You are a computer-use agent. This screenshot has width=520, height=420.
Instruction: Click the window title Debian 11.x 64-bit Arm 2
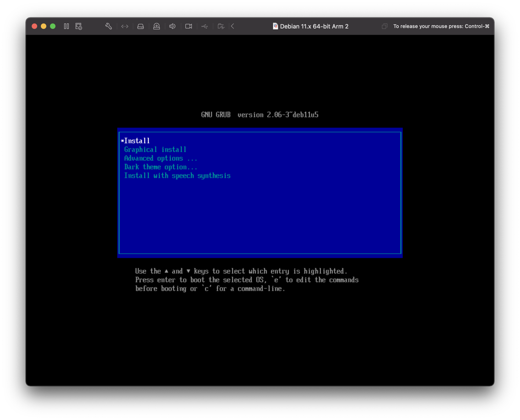coord(314,26)
